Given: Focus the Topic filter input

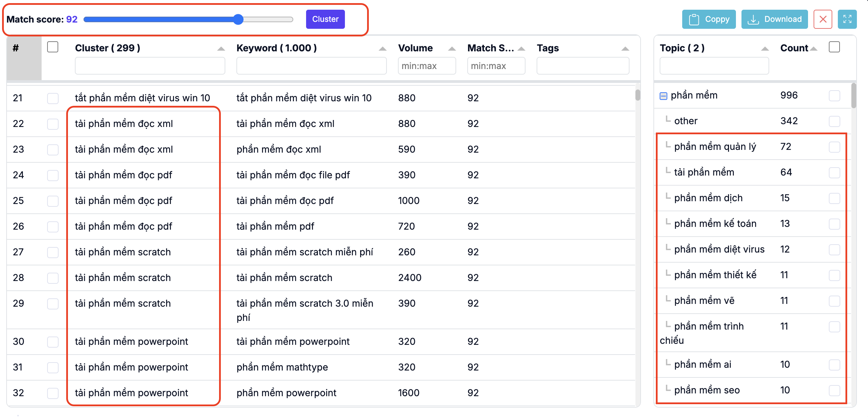Looking at the screenshot, I should (x=714, y=66).
